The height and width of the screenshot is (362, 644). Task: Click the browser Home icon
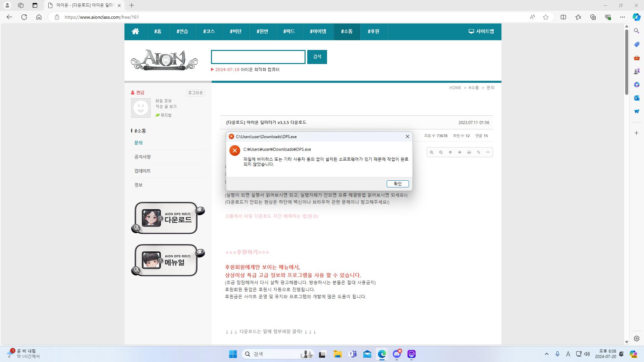39,17
